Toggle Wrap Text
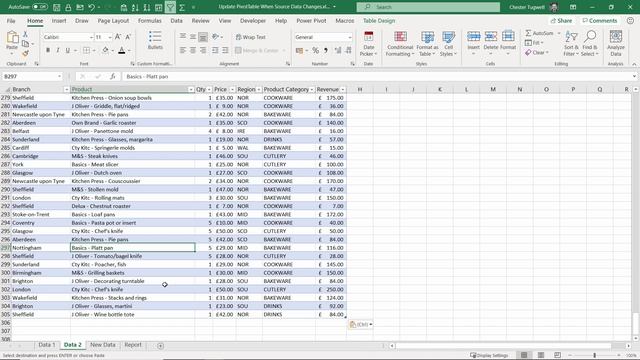640x360 pixels. pyautogui.click(x=251, y=37)
